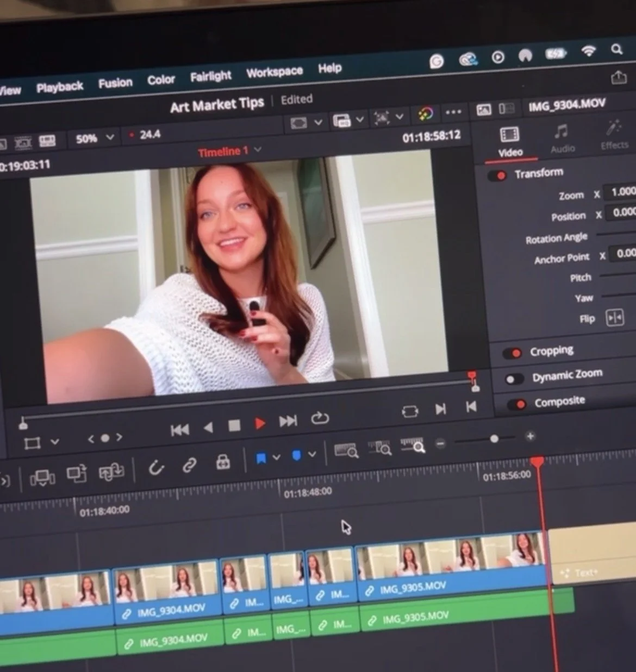
Task: Toggle the position lock icon
Action: [223, 462]
